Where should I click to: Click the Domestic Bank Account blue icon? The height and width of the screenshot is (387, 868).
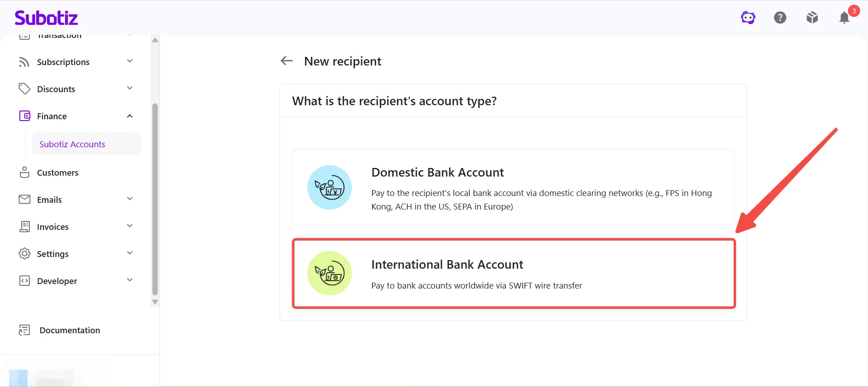coord(330,187)
